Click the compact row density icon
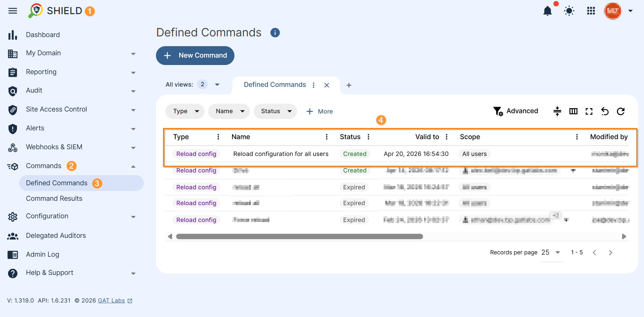The width and height of the screenshot is (644, 317). tap(557, 111)
